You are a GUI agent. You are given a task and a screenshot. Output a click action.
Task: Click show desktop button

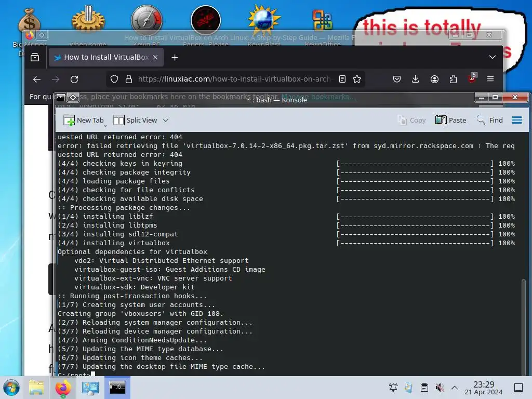click(x=518, y=388)
